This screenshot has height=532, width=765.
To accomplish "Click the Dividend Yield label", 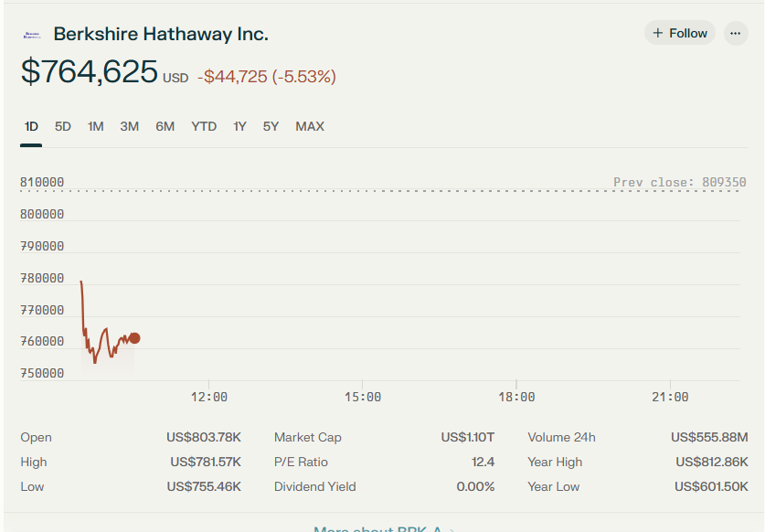I will click(x=315, y=486).
